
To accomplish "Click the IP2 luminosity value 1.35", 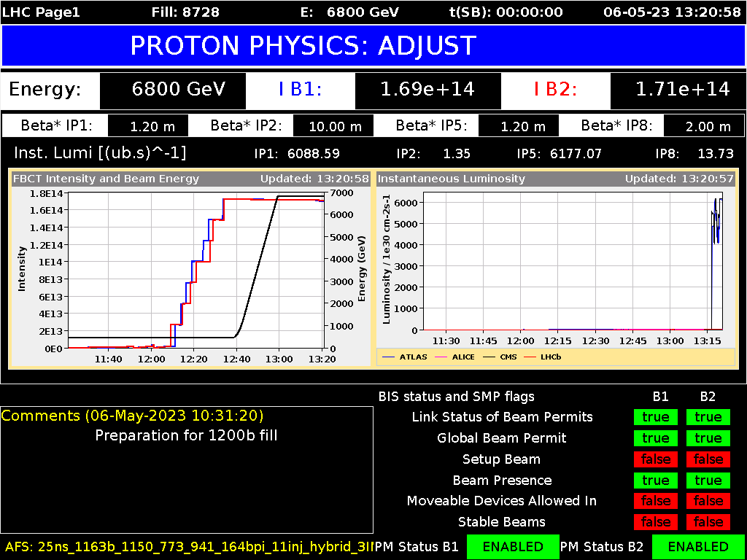I will (x=457, y=154).
